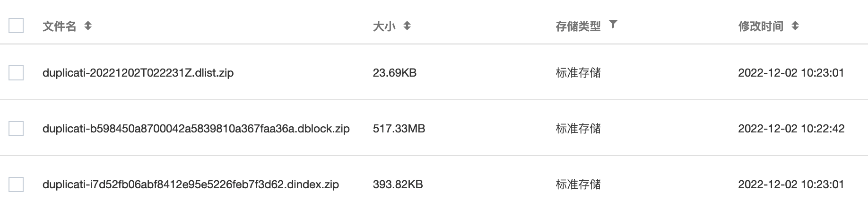868x210 pixels.
Task: Check the dblock.zip file checkbox
Action: (x=16, y=129)
